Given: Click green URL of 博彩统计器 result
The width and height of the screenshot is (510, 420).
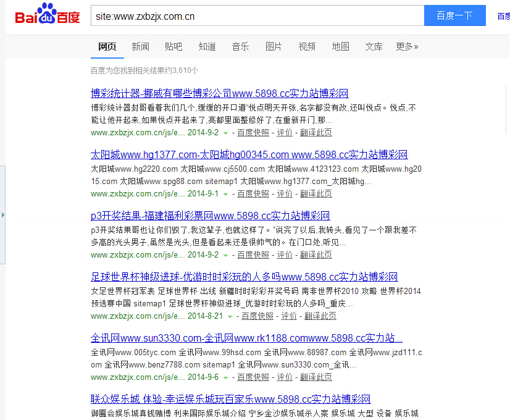Looking at the screenshot, I should pos(138,133).
